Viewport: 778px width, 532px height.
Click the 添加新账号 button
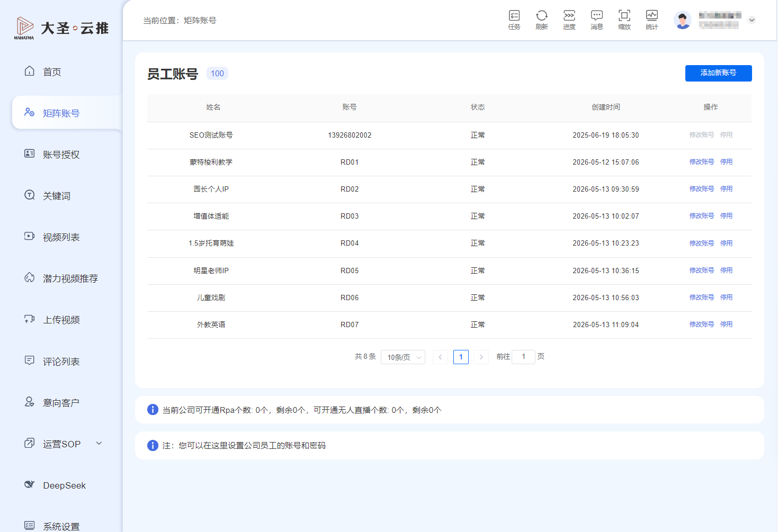[718, 73]
